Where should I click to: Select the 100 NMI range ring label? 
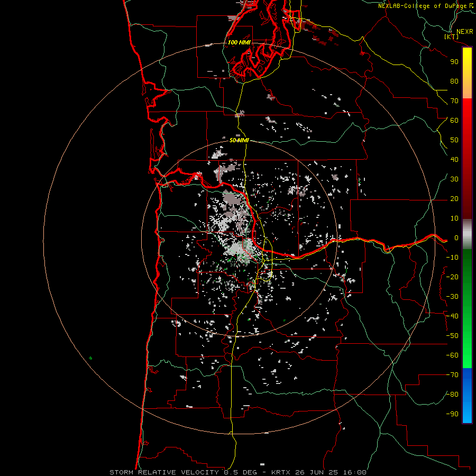[239, 42]
